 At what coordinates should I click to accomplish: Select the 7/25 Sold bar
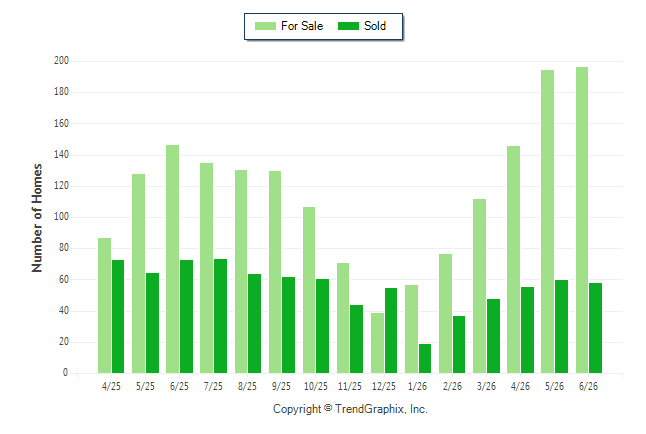click(220, 316)
